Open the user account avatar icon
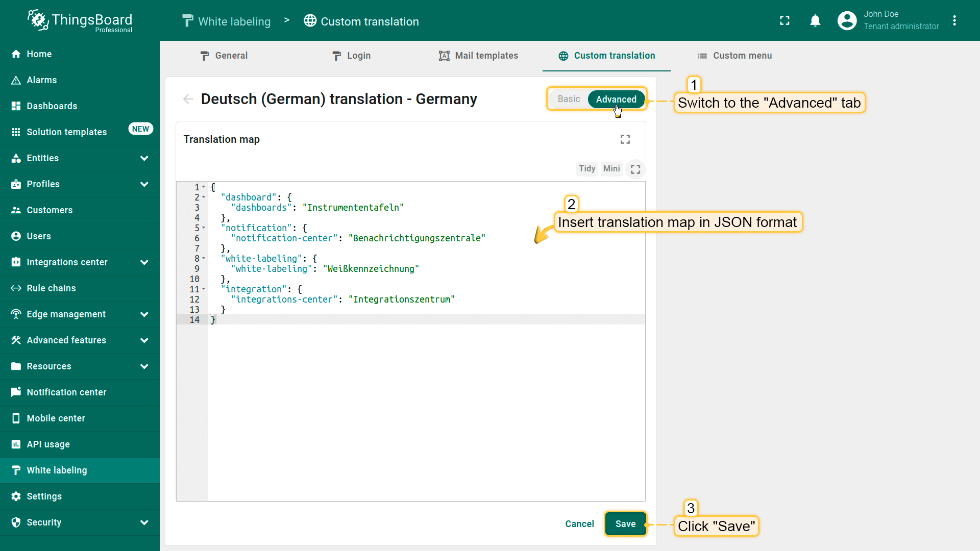Viewport: 980px width, 551px height. point(847,21)
